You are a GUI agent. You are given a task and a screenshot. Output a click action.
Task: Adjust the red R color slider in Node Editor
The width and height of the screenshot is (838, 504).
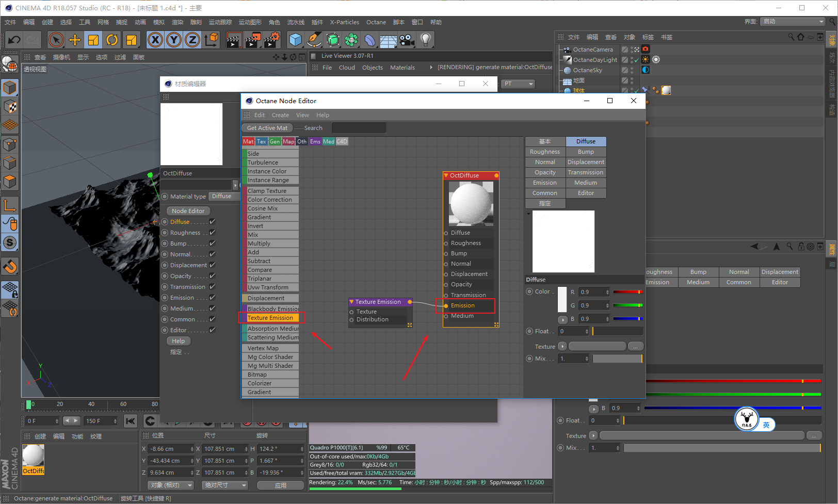tap(627, 292)
